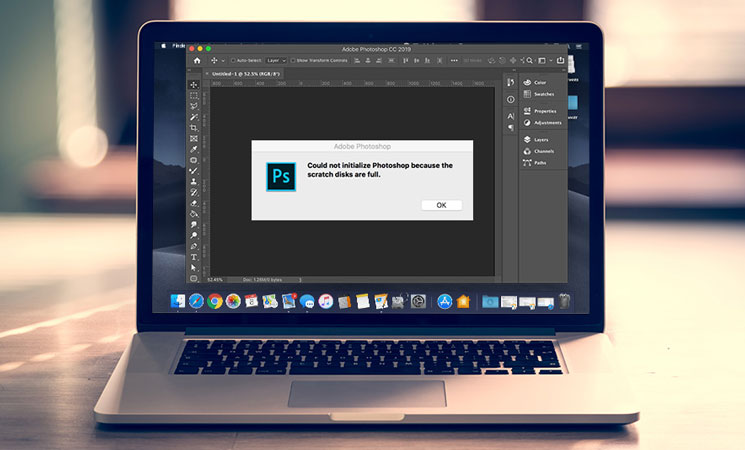
Task: Select the Eyedropper tool
Action: point(194,149)
